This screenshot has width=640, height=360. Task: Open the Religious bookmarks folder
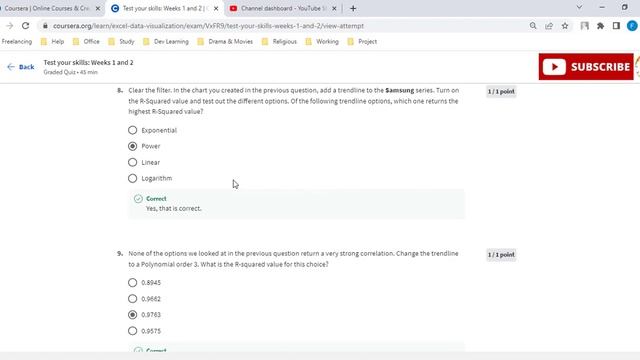pos(279,42)
